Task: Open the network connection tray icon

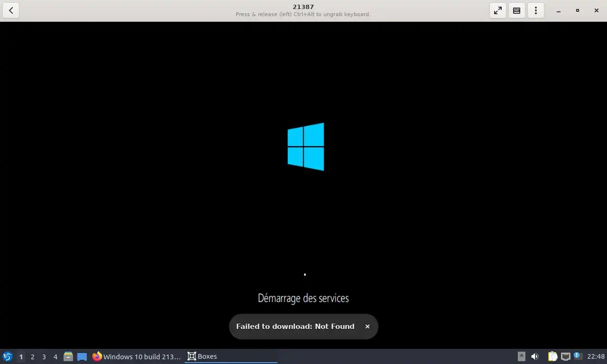Action: (565, 356)
